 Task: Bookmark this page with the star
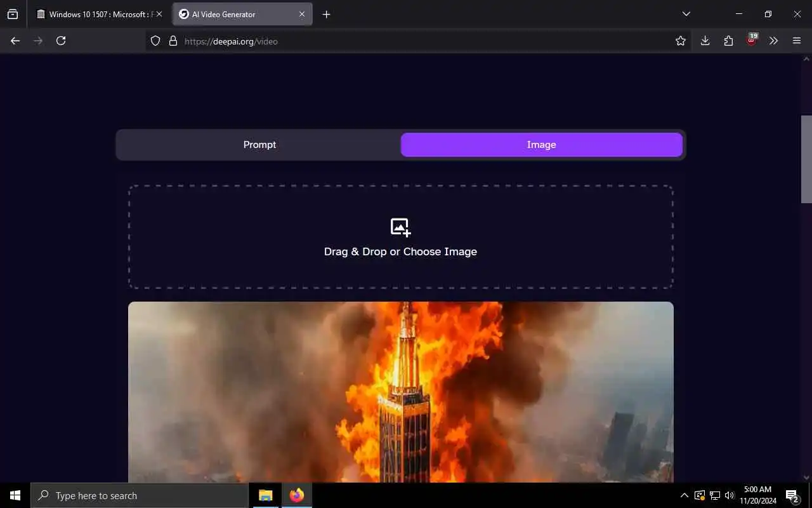pos(681,41)
